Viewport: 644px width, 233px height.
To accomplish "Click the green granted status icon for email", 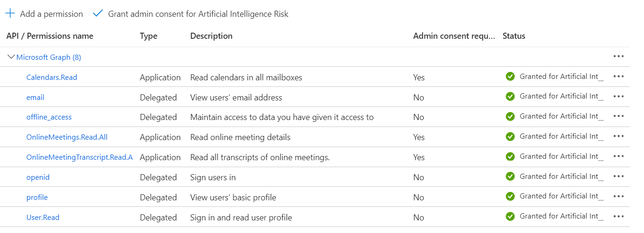I will [x=510, y=96].
